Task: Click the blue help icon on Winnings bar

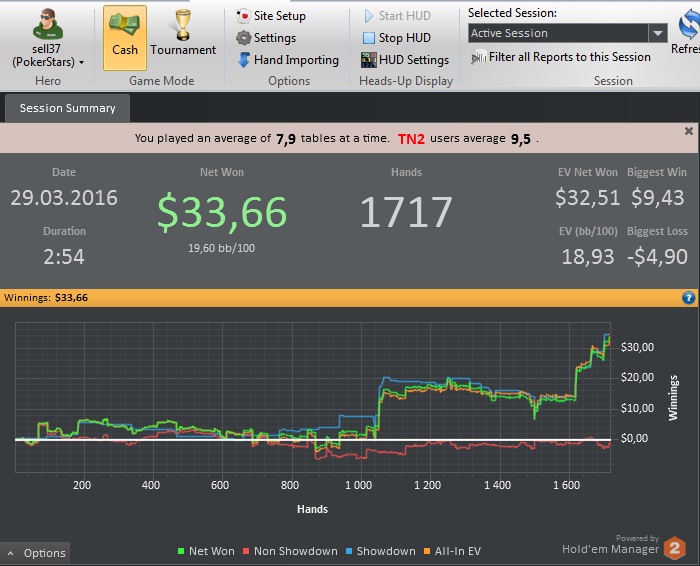Action: point(688,298)
